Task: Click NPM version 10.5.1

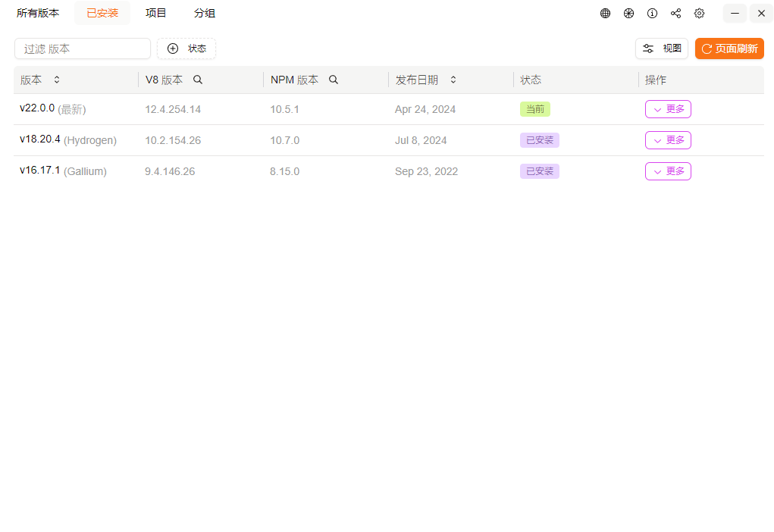Action: (284, 110)
